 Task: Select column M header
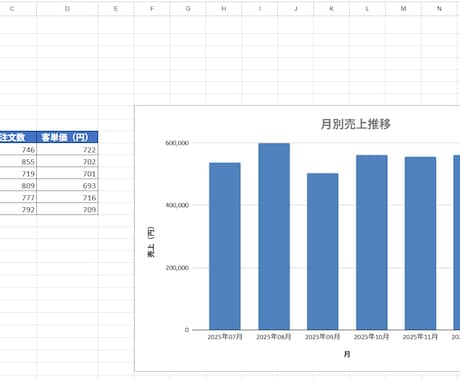pos(403,8)
